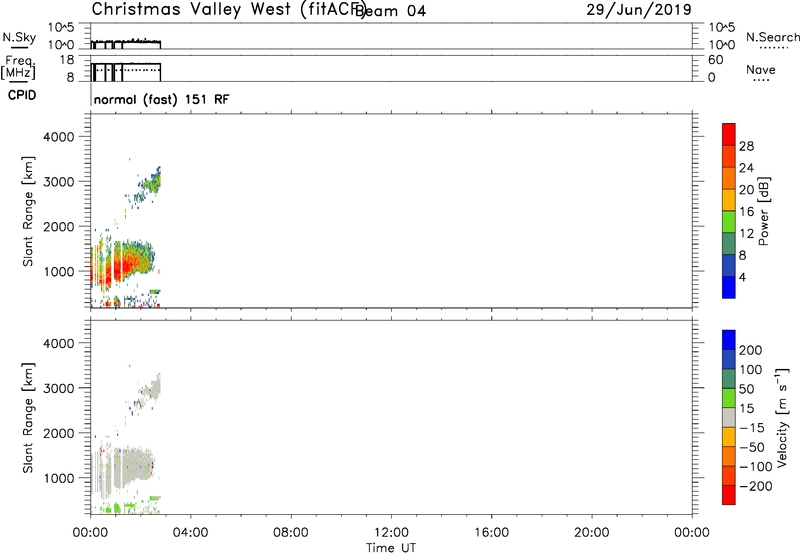Click the noise trace in the N.Sky panel
Viewport: 800px width, 554px height.
[126, 41]
